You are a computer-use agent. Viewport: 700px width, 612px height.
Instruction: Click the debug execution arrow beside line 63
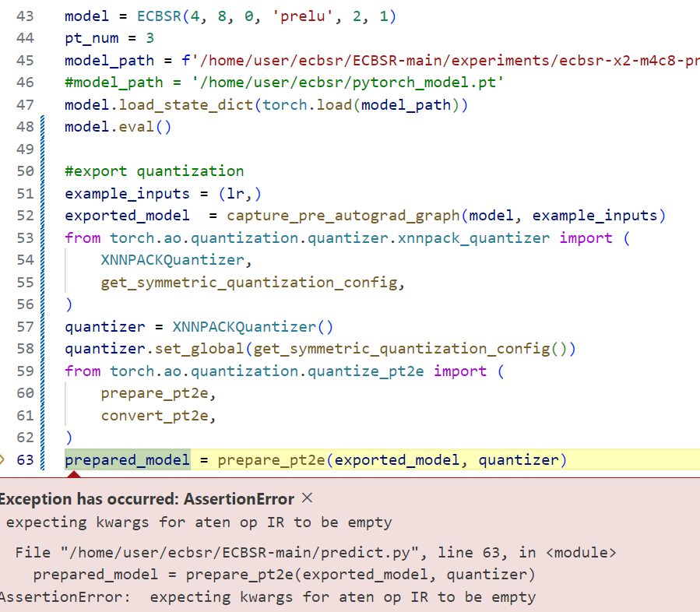(2, 460)
